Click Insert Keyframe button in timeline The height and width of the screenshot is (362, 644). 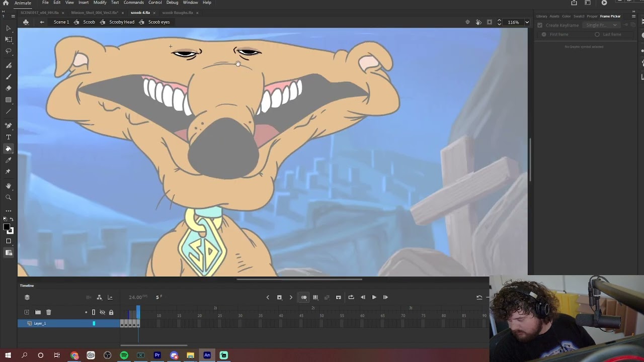[279, 297]
